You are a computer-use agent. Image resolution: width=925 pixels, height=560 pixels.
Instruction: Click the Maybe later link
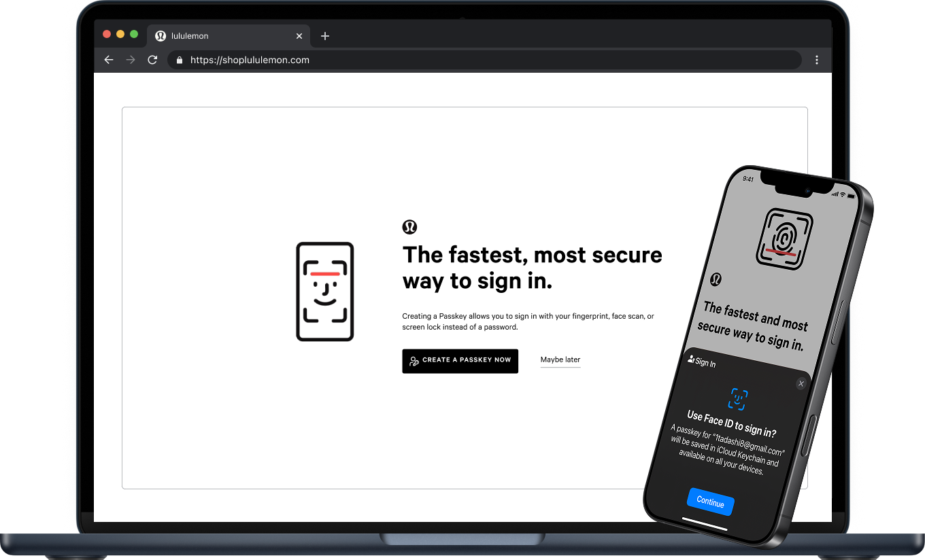pos(560,360)
